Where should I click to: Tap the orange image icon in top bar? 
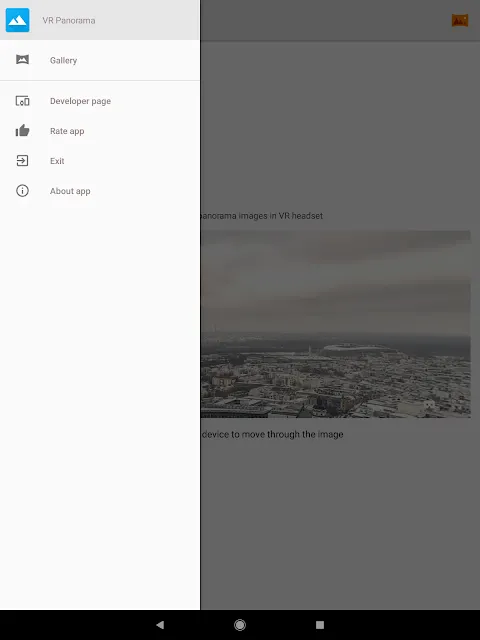[x=460, y=20]
